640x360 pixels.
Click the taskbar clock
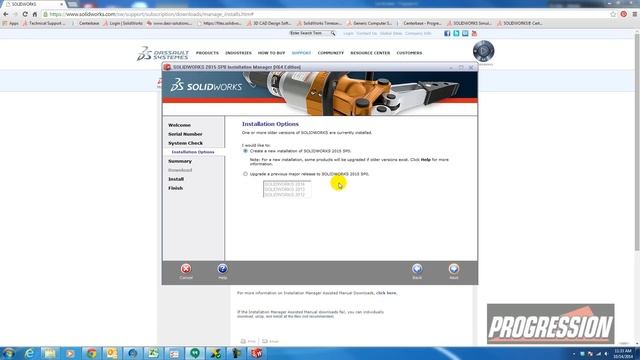tap(623, 353)
